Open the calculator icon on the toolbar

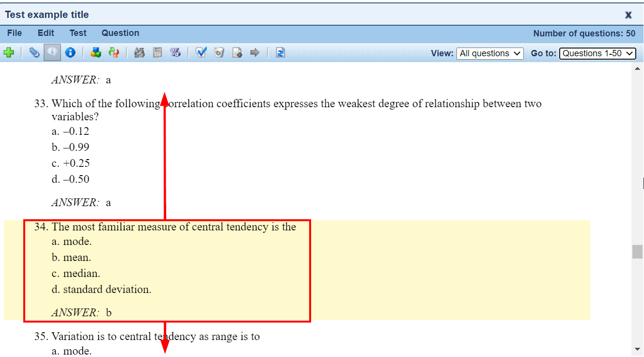tap(157, 53)
